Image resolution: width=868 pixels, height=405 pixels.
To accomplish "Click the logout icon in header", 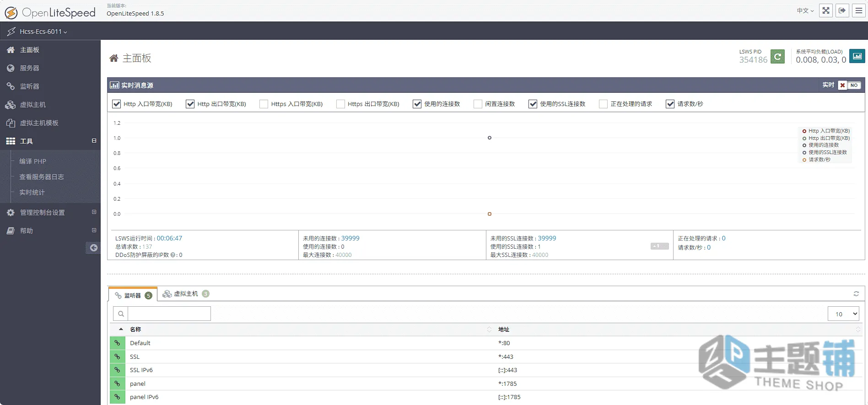I will 842,11.
